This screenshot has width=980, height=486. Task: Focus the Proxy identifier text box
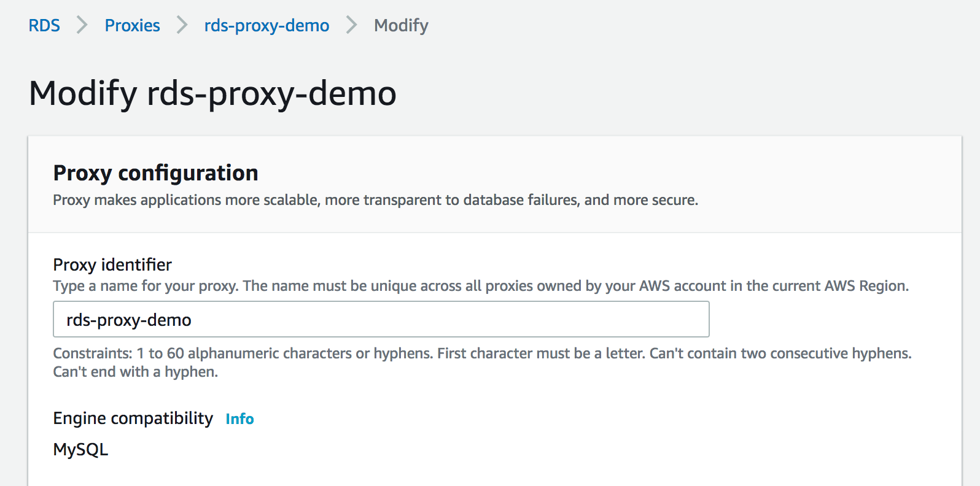click(x=381, y=319)
